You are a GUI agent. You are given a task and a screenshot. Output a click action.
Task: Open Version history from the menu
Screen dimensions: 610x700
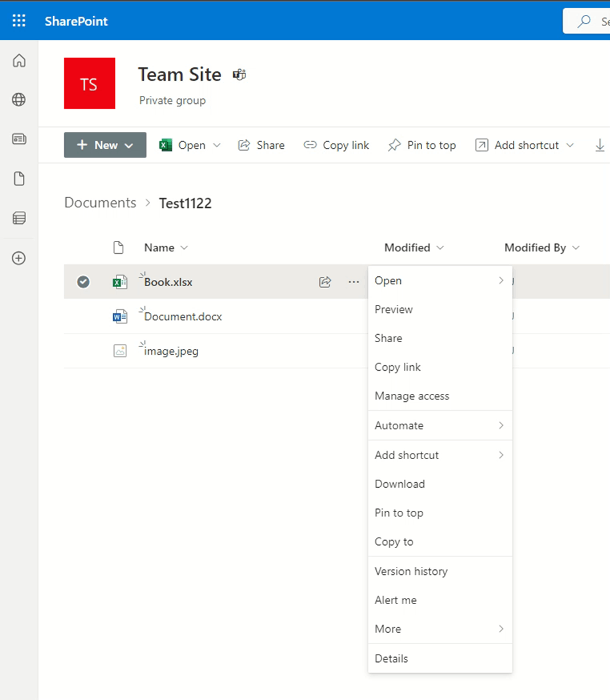[440, 571]
